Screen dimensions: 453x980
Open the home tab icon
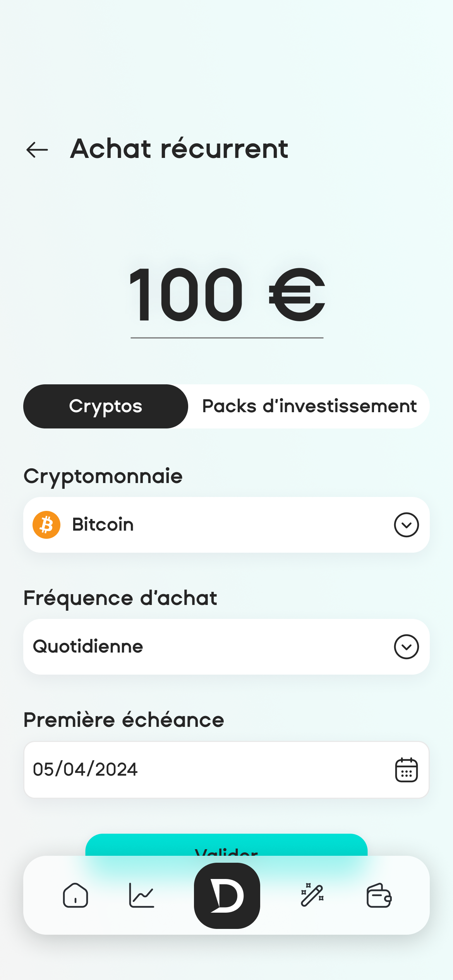click(x=75, y=895)
